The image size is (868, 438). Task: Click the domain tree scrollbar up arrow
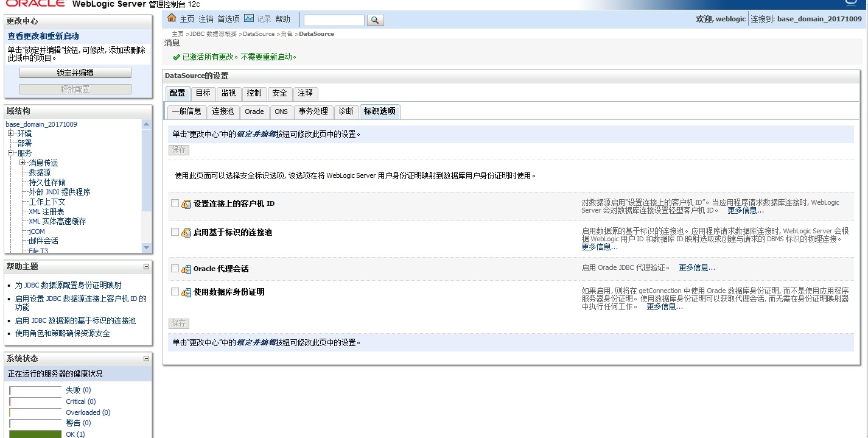pyautogui.click(x=146, y=124)
